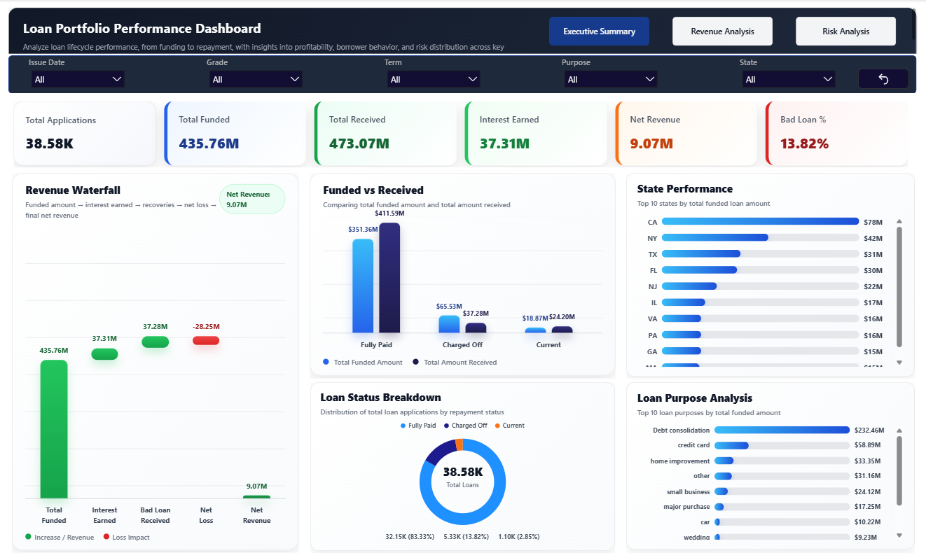926x560 pixels.
Task: Click the NJ state bar row
Action: (x=766, y=286)
